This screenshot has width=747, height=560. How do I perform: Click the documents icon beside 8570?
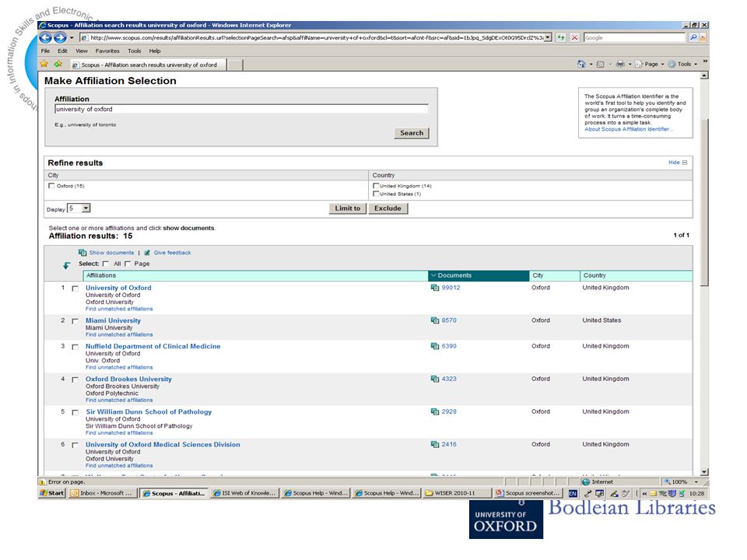coord(435,320)
